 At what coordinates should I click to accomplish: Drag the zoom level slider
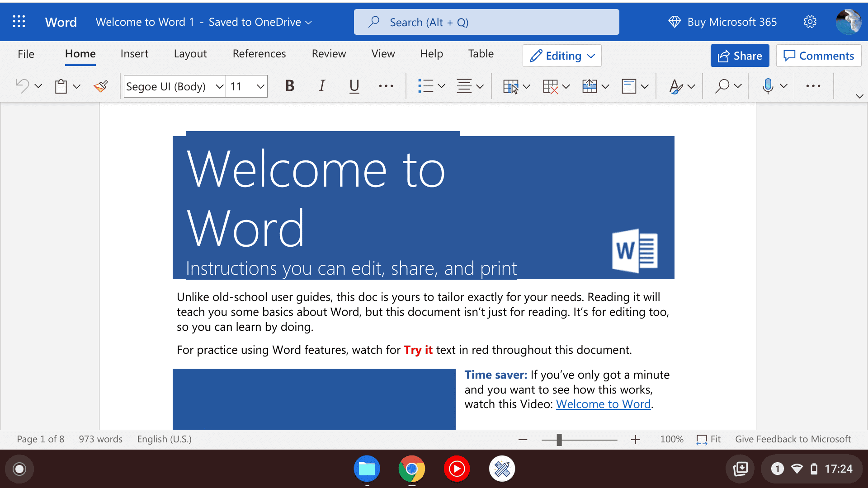click(559, 439)
